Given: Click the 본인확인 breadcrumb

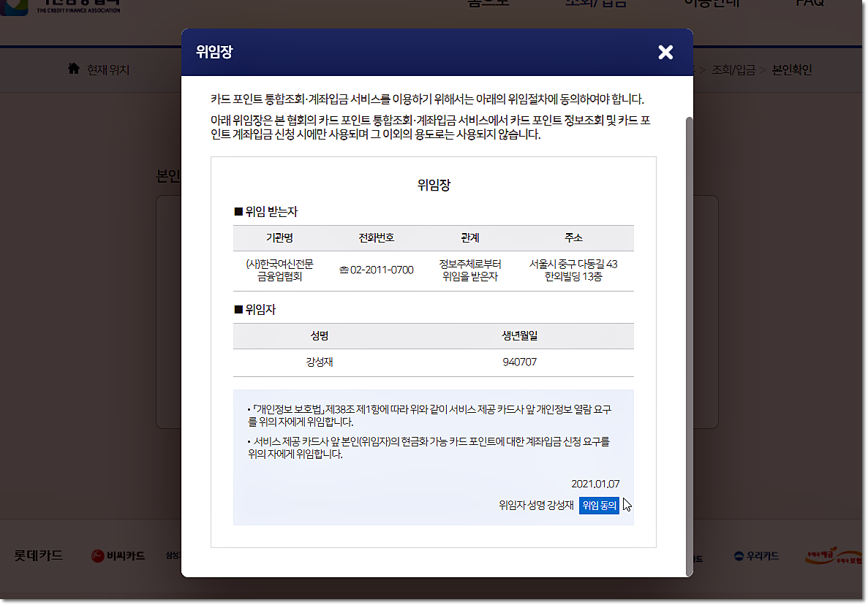Looking at the screenshot, I should point(792,69).
